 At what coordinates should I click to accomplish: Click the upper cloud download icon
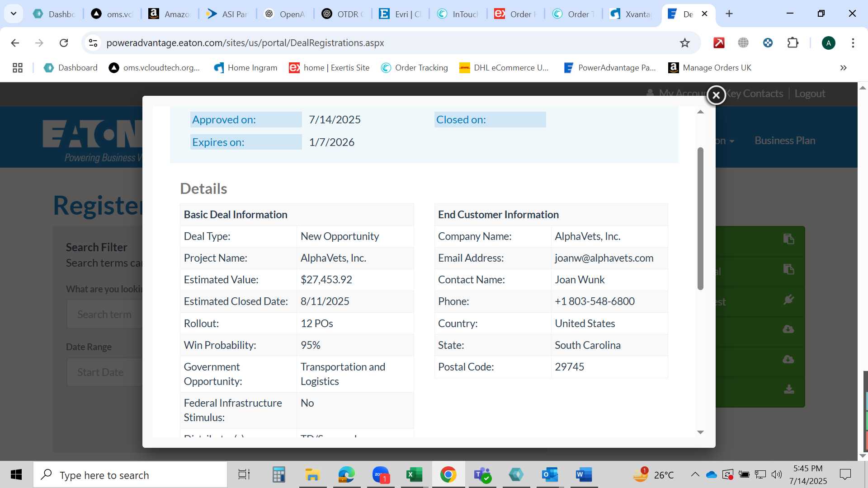coord(788,329)
